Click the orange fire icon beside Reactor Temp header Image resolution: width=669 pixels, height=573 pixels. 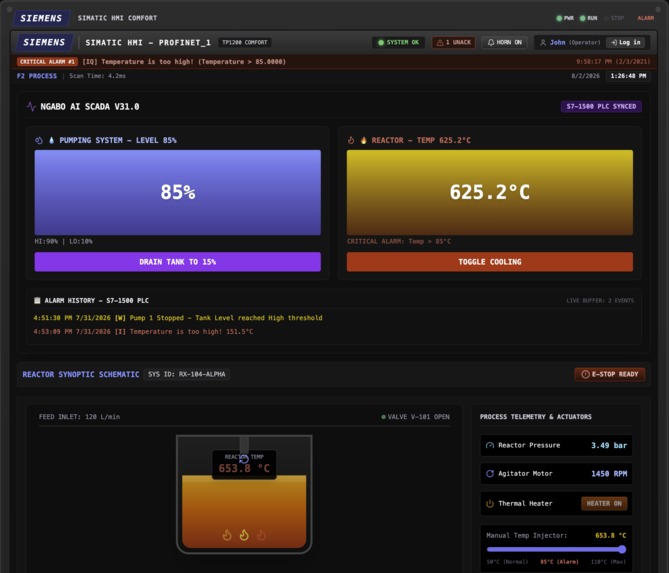[x=364, y=140]
